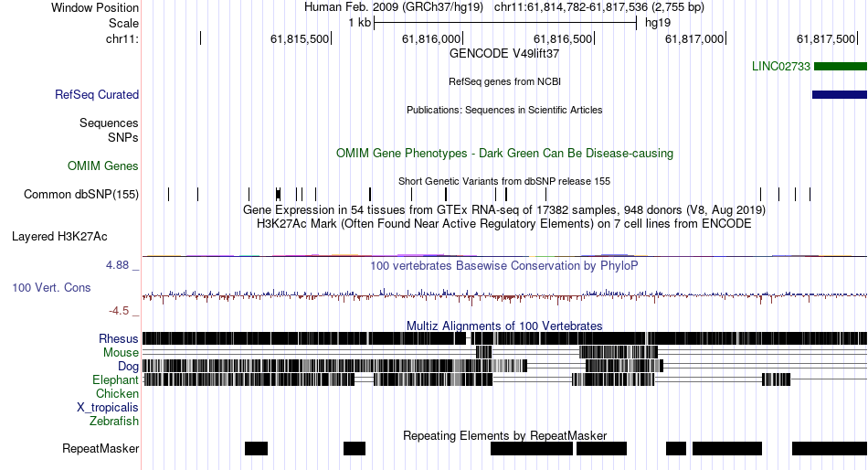This screenshot has height=470, width=868.
Task: Select the Common dbSNP(155) track label
Action: (x=81, y=195)
